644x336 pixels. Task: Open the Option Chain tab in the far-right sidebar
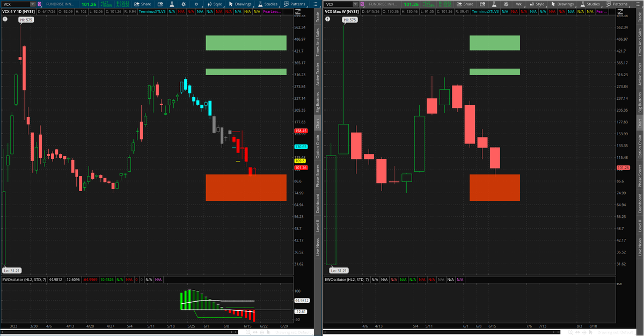(640, 147)
